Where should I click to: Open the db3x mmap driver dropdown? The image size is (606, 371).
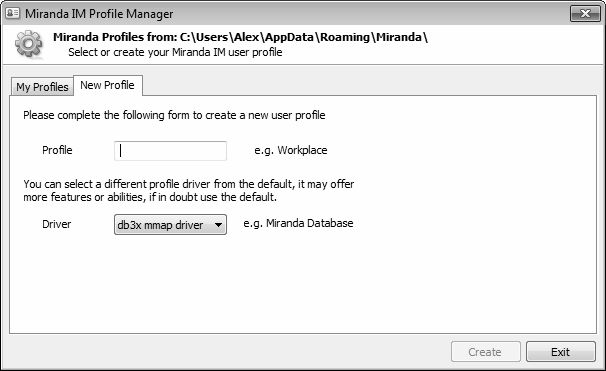pos(170,225)
